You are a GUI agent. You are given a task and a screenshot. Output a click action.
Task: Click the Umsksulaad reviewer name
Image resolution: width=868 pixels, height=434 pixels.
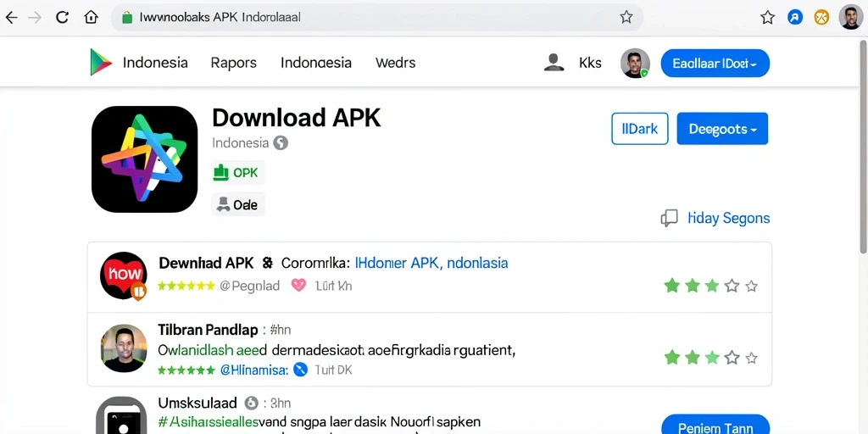point(198,403)
